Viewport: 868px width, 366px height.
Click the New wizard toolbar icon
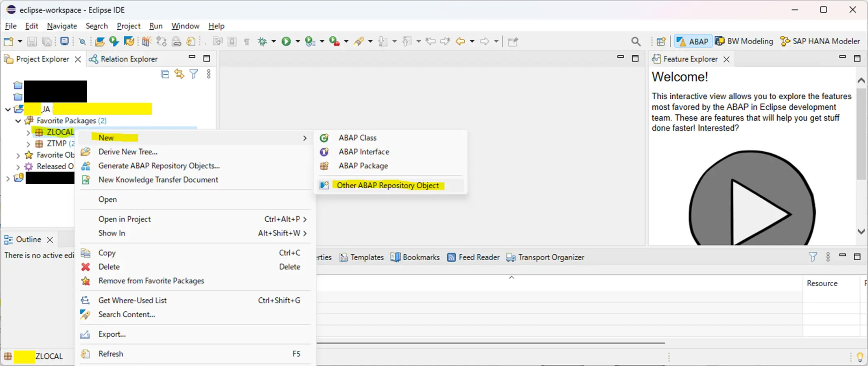point(8,41)
